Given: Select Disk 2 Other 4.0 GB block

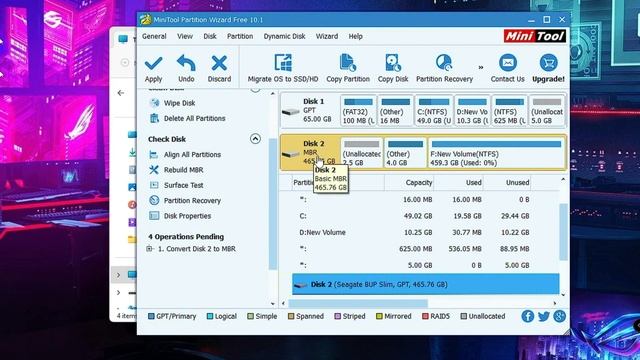Looking at the screenshot, I should pos(405,153).
